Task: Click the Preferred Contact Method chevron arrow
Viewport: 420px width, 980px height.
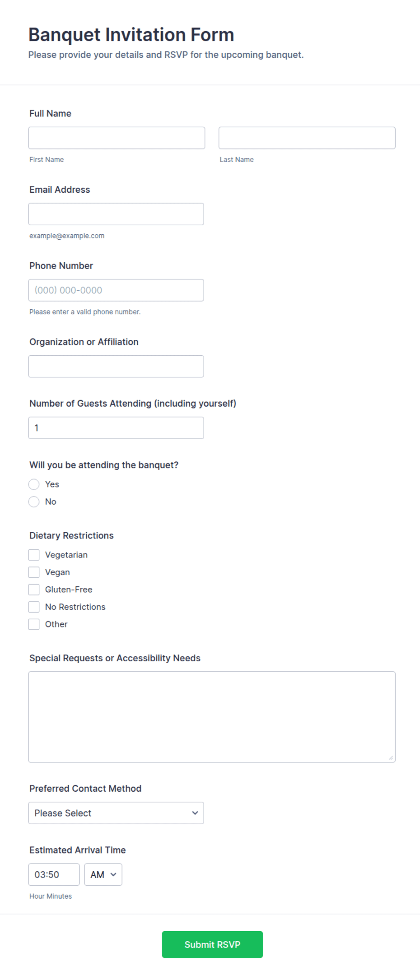Action: 195,813
